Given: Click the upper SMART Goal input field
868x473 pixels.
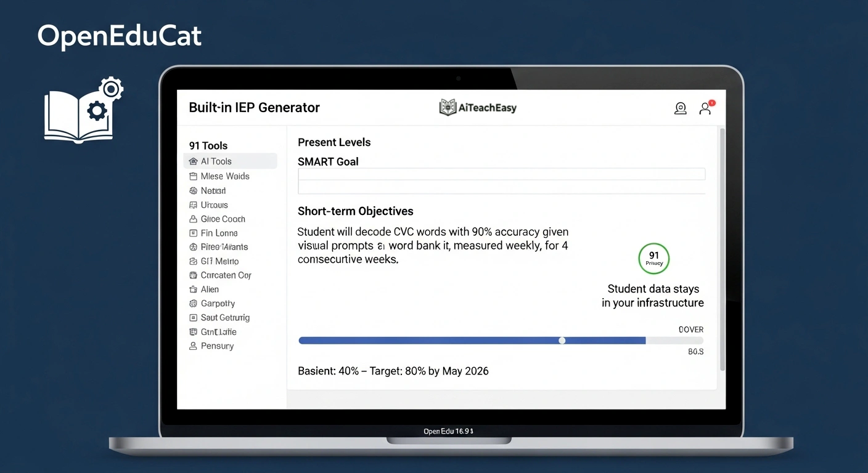Looking at the screenshot, I should coord(501,174).
